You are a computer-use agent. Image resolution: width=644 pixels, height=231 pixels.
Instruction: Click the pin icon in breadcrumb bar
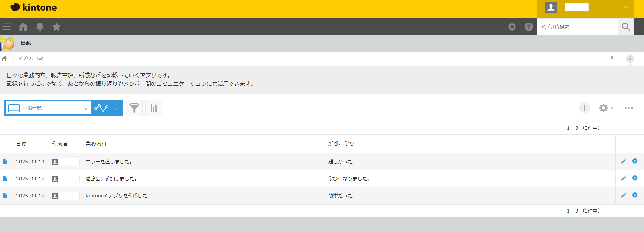coord(612,58)
